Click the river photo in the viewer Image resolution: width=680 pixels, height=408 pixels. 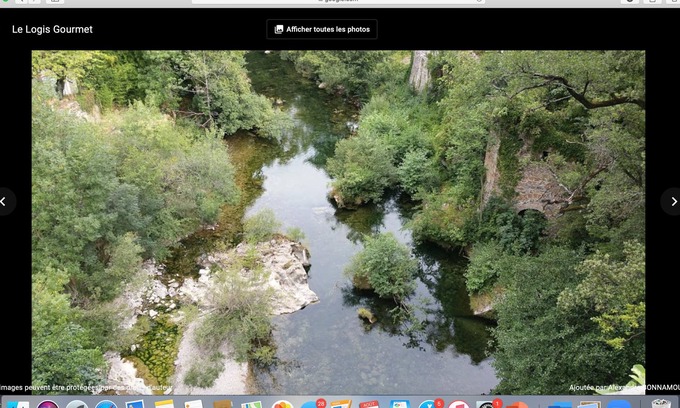338,220
